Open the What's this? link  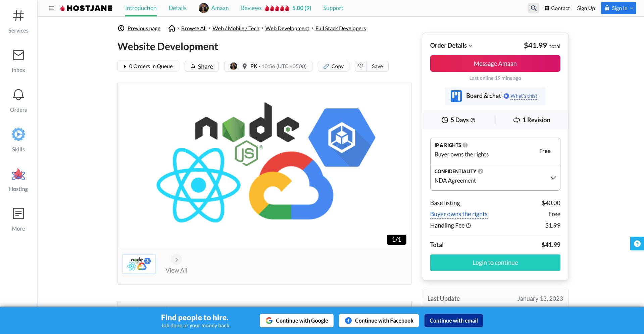pos(524,96)
